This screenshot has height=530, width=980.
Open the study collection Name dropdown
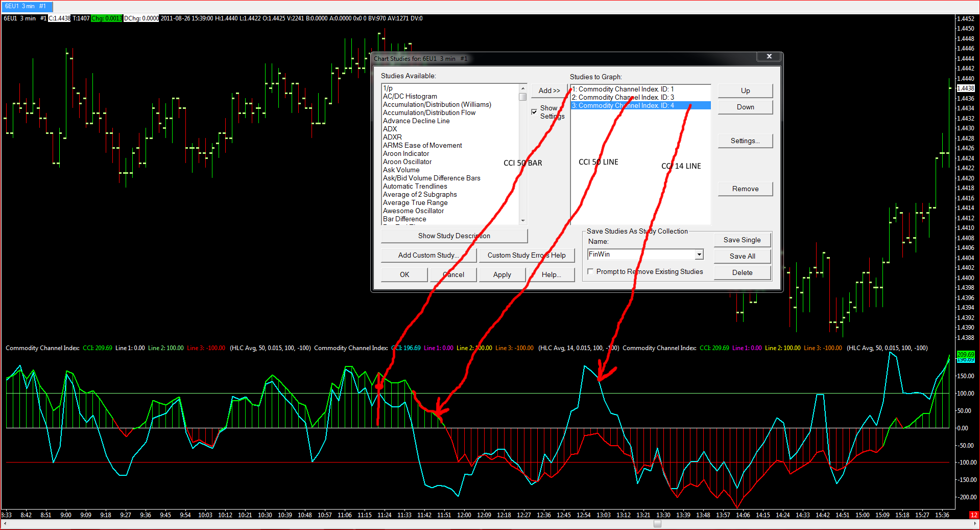click(x=699, y=255)
